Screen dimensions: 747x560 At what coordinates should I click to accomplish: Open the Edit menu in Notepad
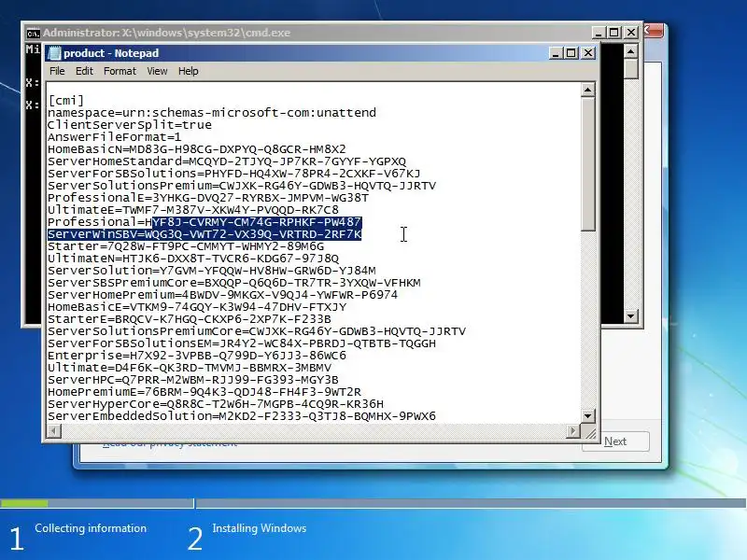pyautogui.click(x=84, y=71)
